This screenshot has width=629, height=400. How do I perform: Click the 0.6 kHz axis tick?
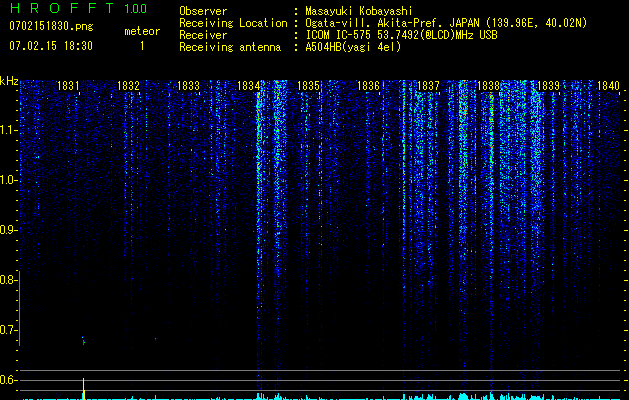pos(9,380)
